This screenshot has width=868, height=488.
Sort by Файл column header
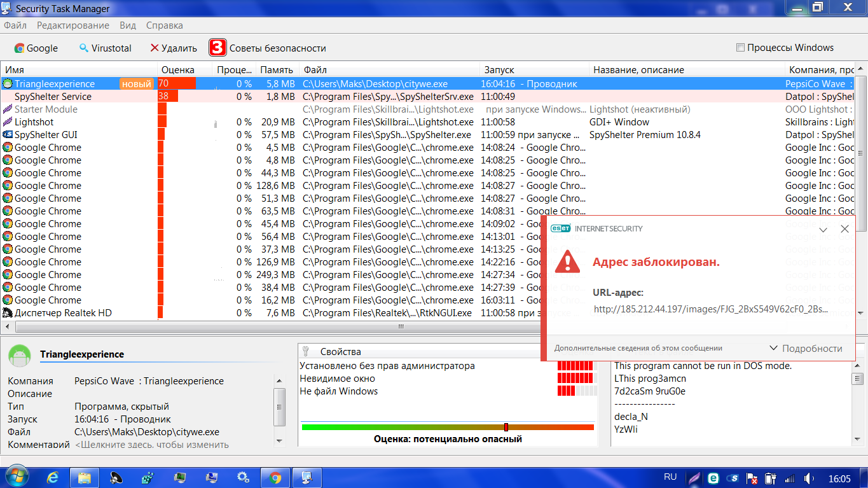(x=390, y=70)
